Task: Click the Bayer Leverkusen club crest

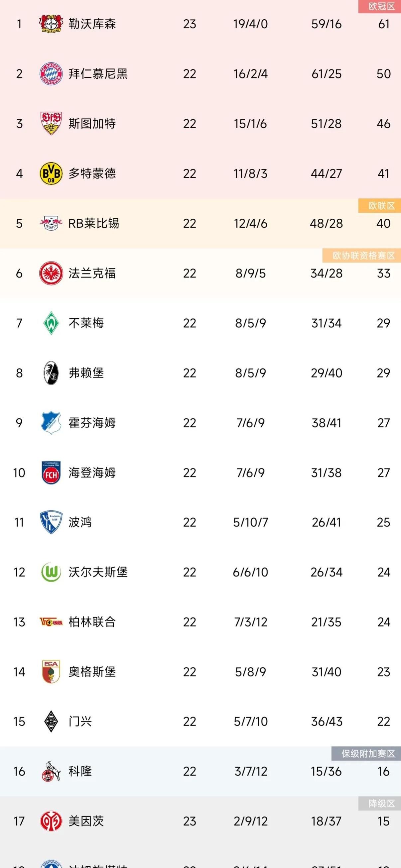Action: click(51, 24)
